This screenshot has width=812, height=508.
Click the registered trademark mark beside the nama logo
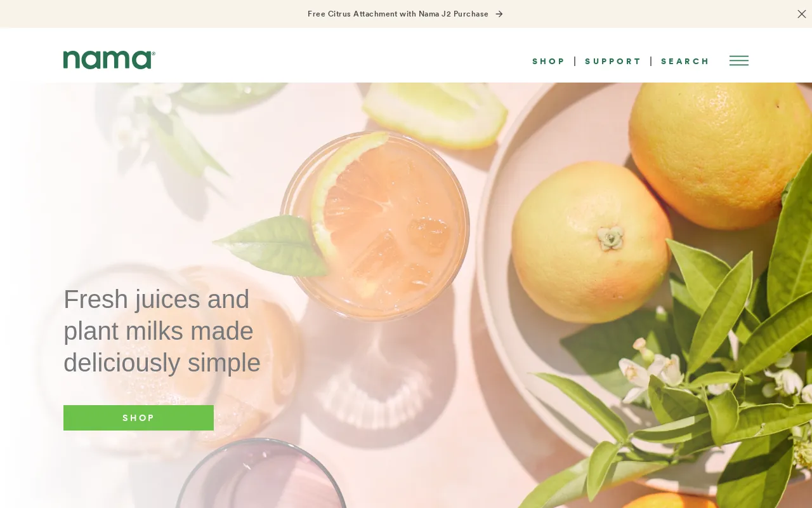[x=153, y=53]
